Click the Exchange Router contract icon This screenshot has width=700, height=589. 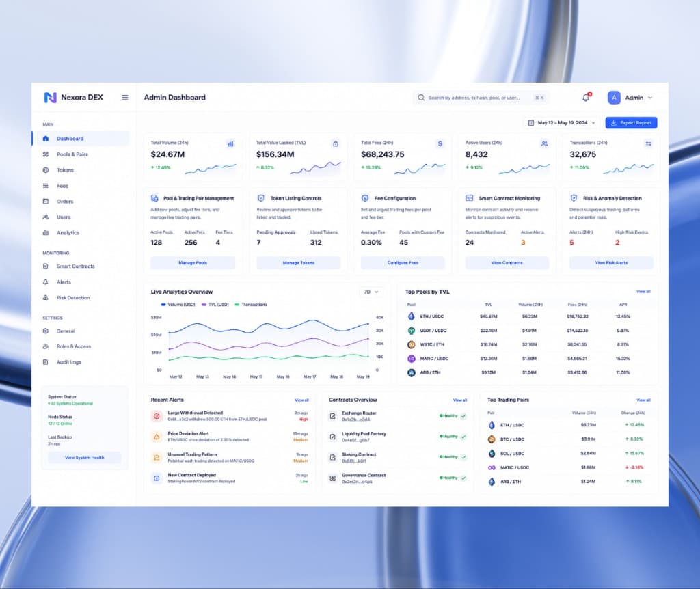[x=333, y=416]
